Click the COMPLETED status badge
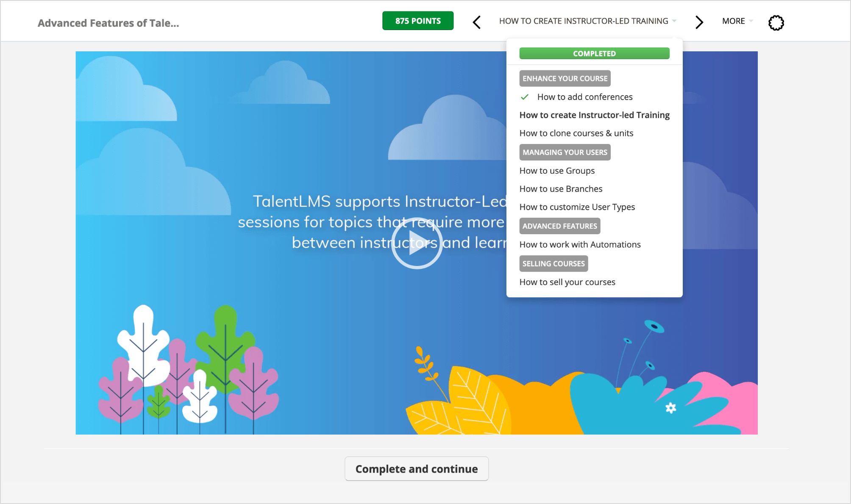This screenshot has width=851, height=504. 594,53
